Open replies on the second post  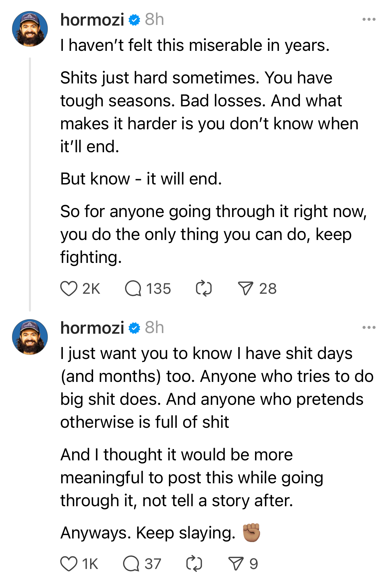tap(131, 564)
